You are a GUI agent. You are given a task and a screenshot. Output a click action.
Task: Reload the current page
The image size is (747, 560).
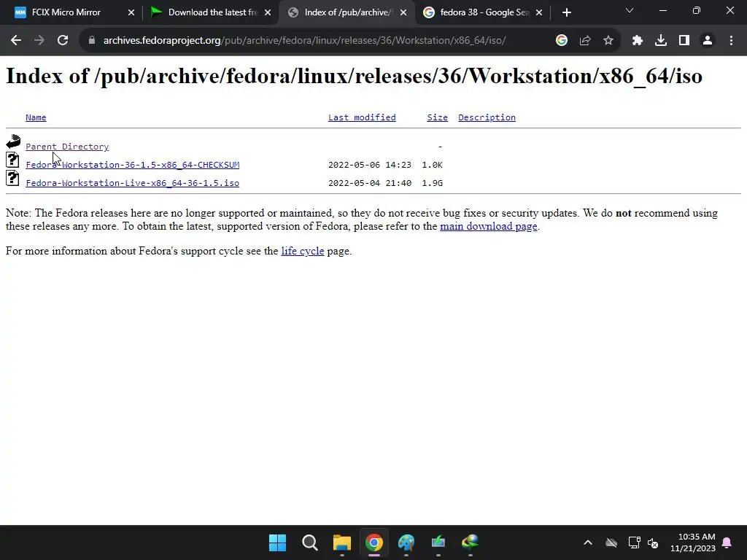(63, 41)
